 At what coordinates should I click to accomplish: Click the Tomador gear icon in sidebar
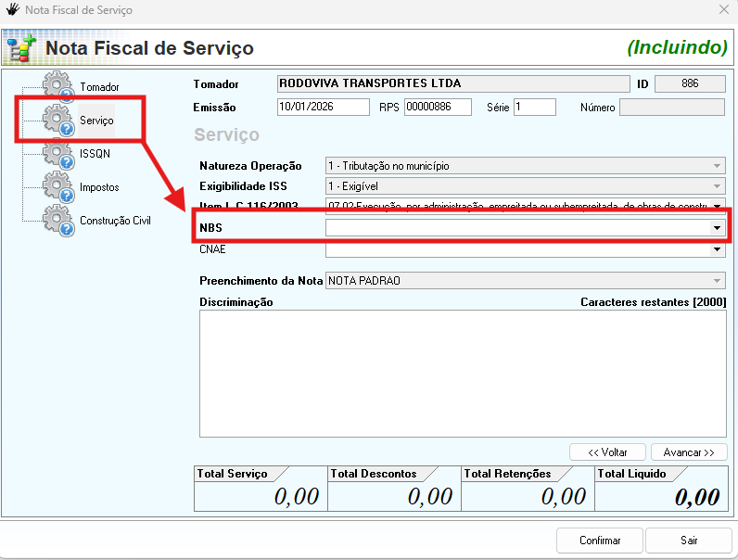click(x=58, y=85)
